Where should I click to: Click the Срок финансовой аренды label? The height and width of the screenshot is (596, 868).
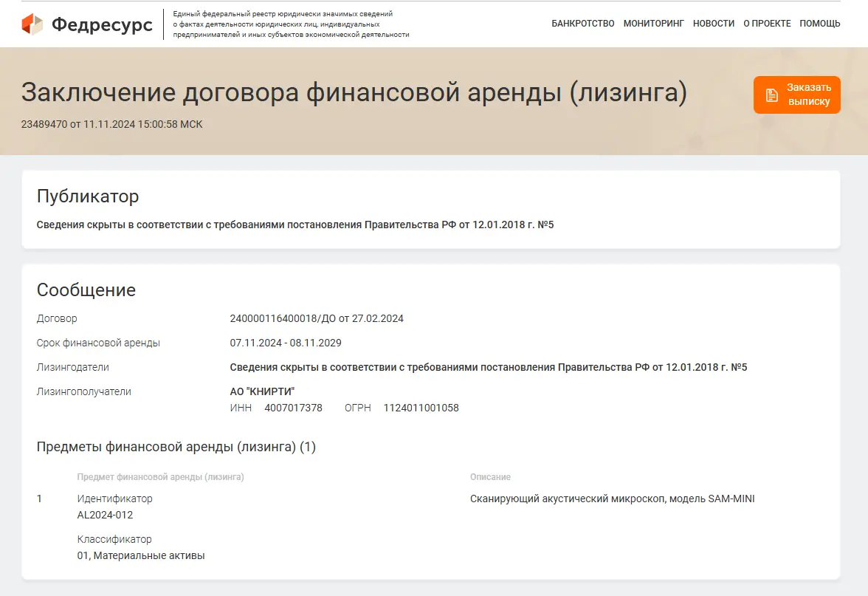(98, 343)
